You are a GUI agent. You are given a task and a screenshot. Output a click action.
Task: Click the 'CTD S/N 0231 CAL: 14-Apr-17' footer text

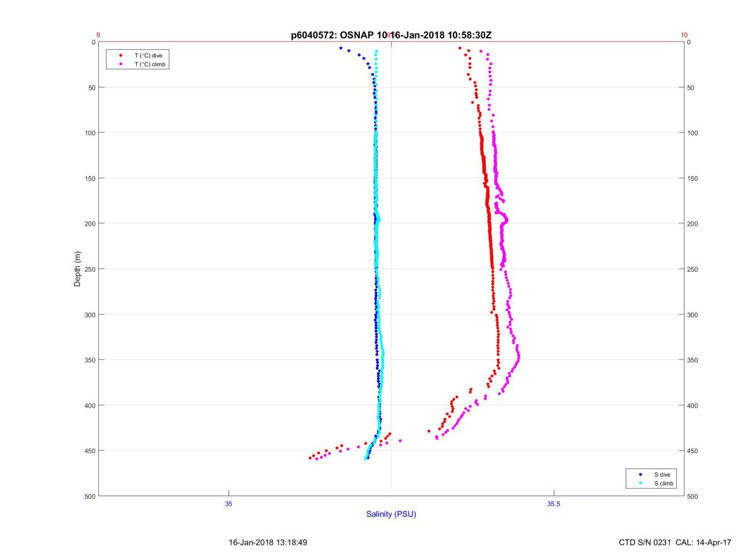point(675,542)
